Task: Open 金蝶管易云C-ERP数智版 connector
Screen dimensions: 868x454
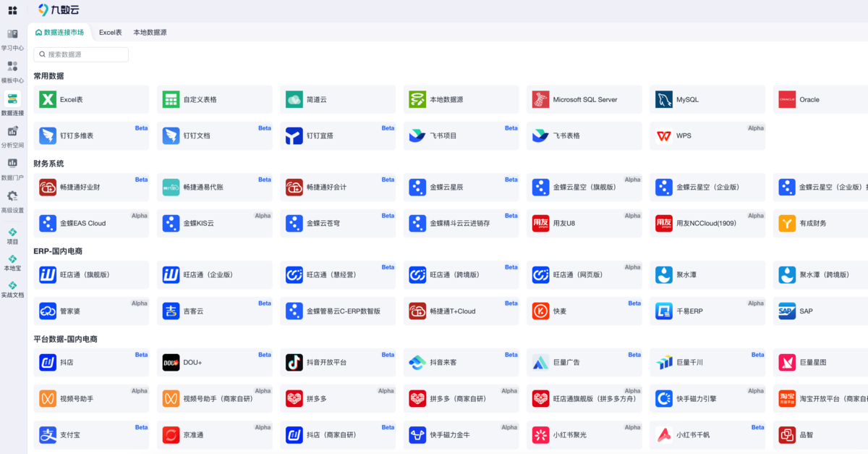Action: [339, 311]
